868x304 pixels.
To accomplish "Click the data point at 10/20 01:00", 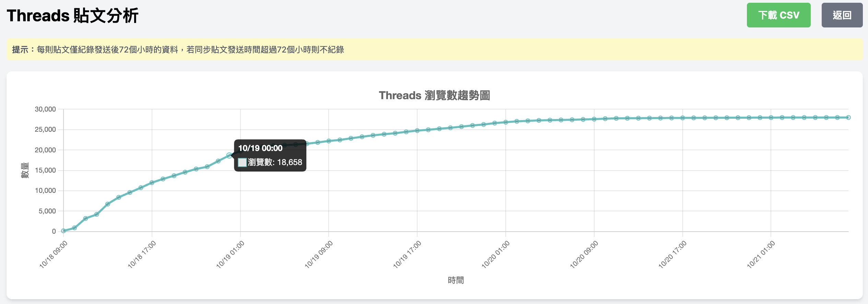I will point(506,122).
